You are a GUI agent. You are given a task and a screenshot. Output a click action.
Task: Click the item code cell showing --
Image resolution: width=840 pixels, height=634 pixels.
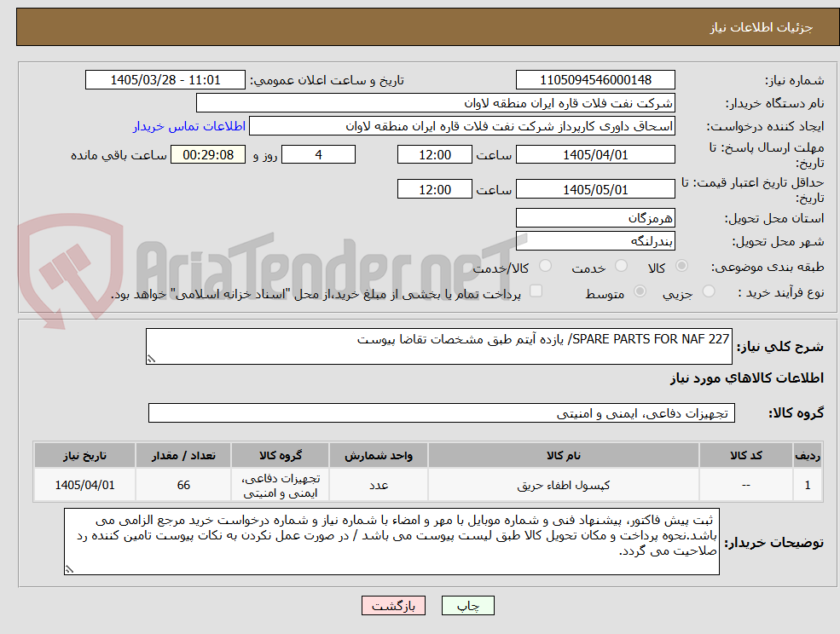pos(745,485)
